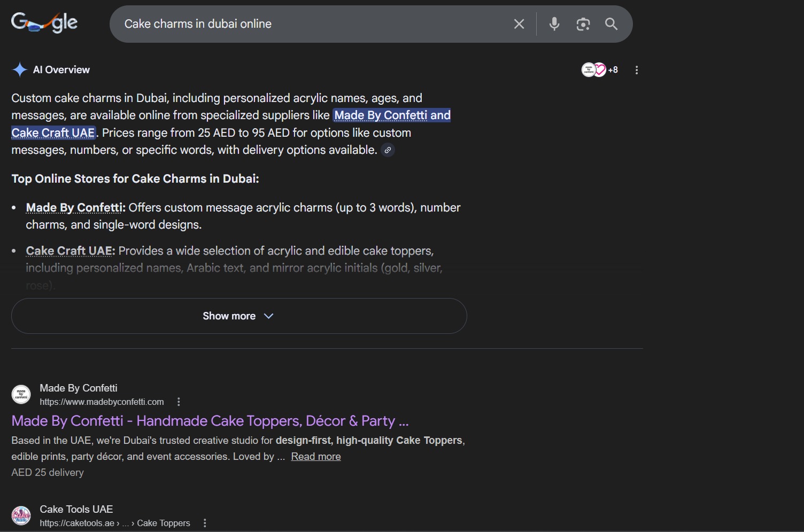Open Cake Tools UAE result options menu
The image size is (804, 532).
coord(205,523)
